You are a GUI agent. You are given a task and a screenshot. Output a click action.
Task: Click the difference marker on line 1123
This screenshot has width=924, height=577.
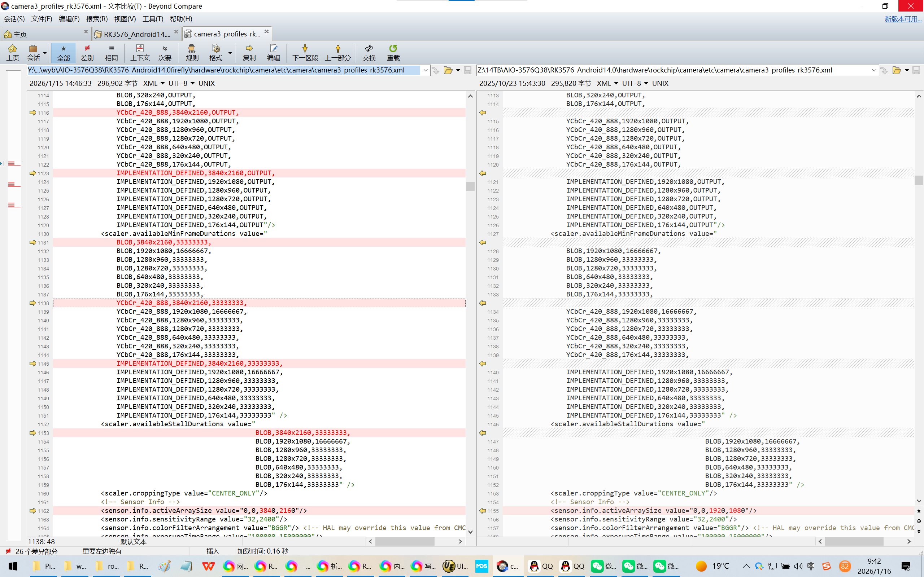(33, 173)
